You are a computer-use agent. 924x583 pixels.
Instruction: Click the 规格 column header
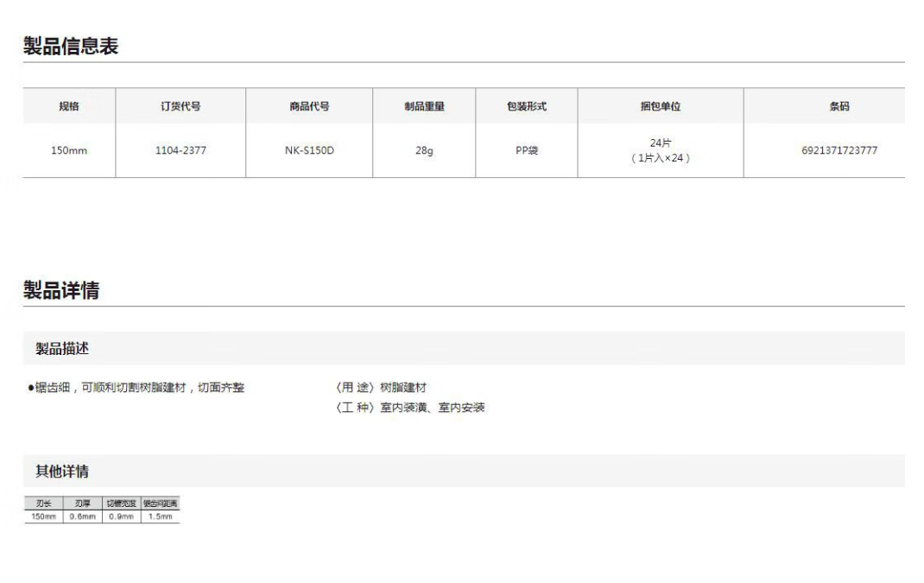69,106
